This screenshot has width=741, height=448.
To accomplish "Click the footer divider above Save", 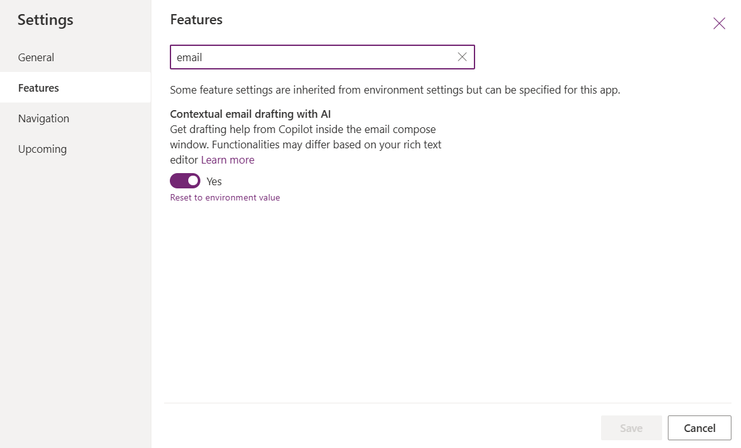I will 447,403.
